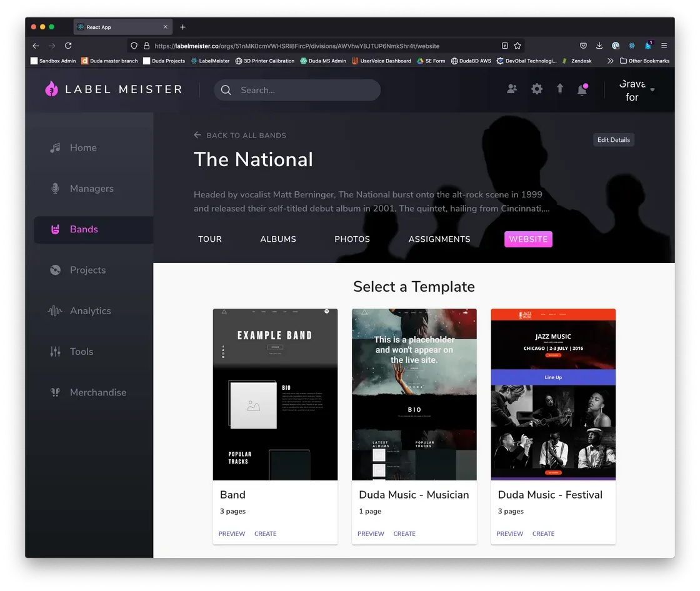
Task: Select the Band template thumbnail
Action: tap(275, 394)
